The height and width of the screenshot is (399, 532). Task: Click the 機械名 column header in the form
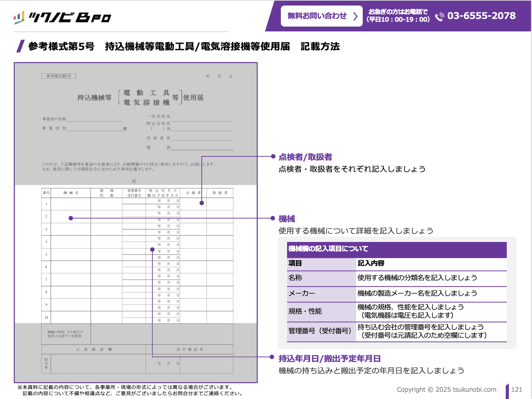pyautogui.click(x=71, y=193)
